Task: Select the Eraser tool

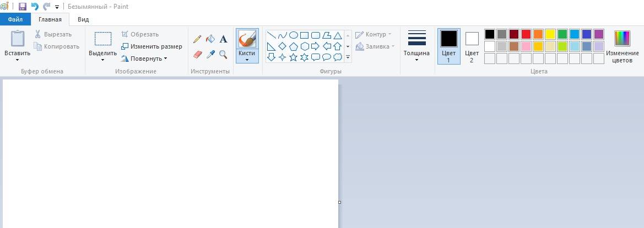Action: click(x=197, y=54)
